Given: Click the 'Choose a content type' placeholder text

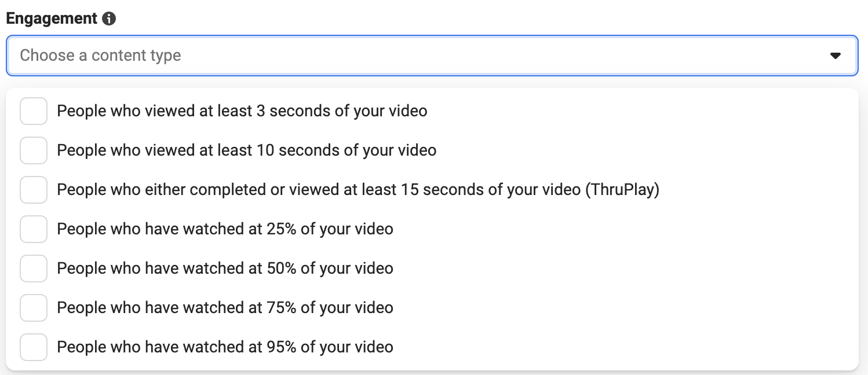Looking at the screenshot, I should 100,56.
